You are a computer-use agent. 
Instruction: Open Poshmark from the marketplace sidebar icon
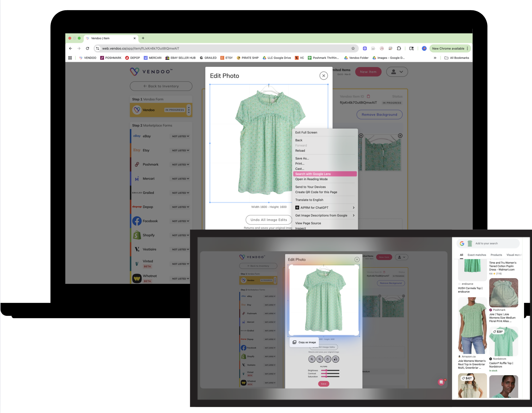[137, 164]
